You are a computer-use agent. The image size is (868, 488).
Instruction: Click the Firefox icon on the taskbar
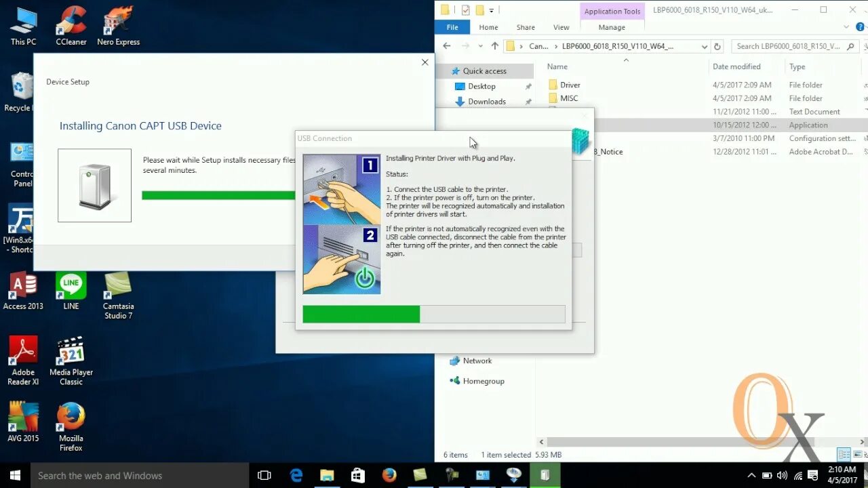click(x=389, y=475)
